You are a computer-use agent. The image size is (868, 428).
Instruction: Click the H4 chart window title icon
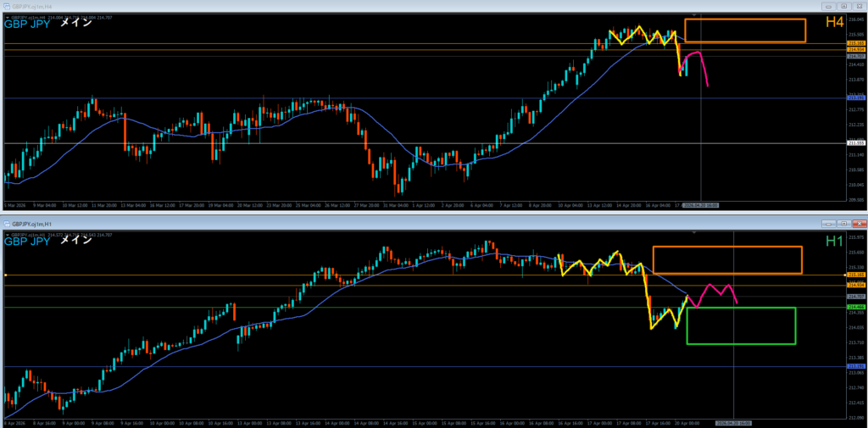point(7,6)
